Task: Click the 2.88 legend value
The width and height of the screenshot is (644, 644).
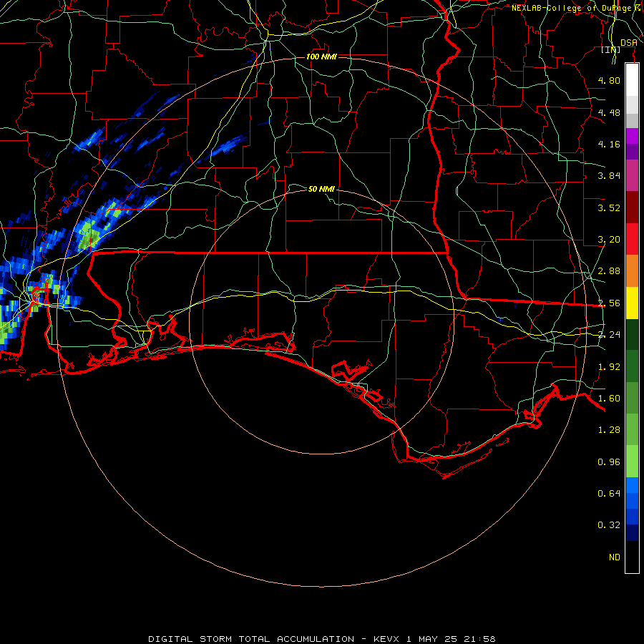Action: tap(609, 271)
